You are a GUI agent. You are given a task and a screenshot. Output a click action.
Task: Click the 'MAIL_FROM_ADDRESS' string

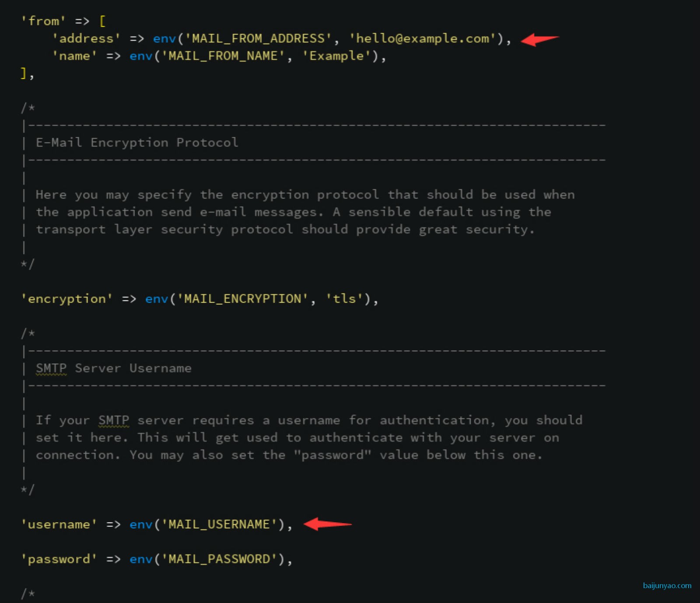[x=258, y=38]
